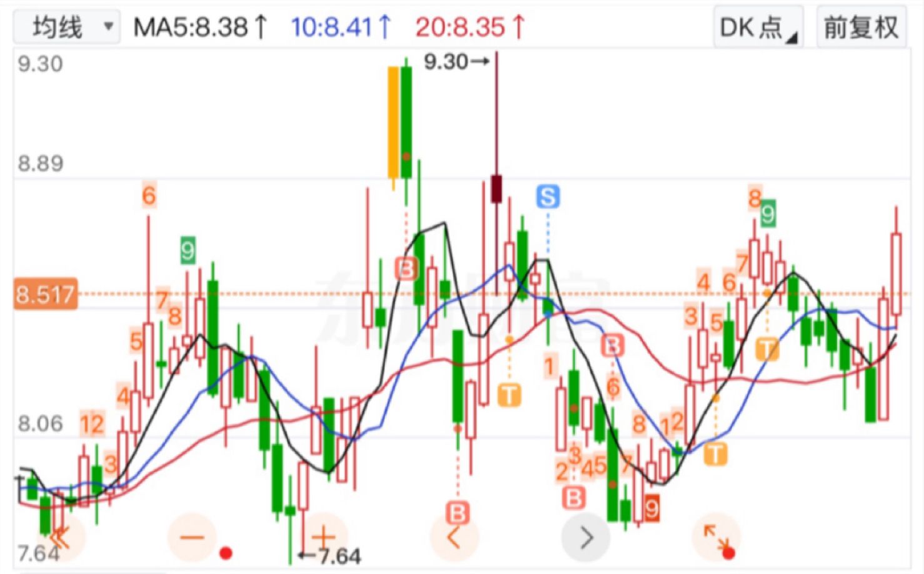924x574 pixels.
Task: Click the dark red candle below 9.30
Action: (x=496, y=188)
